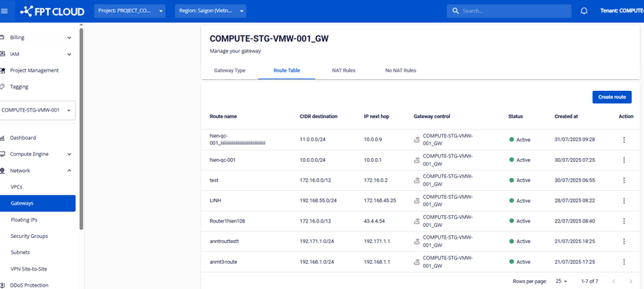Open action menu for the 11.0.0.0/24 route
The width and height of the screenshot is (644, 289).
pos(624,140)
